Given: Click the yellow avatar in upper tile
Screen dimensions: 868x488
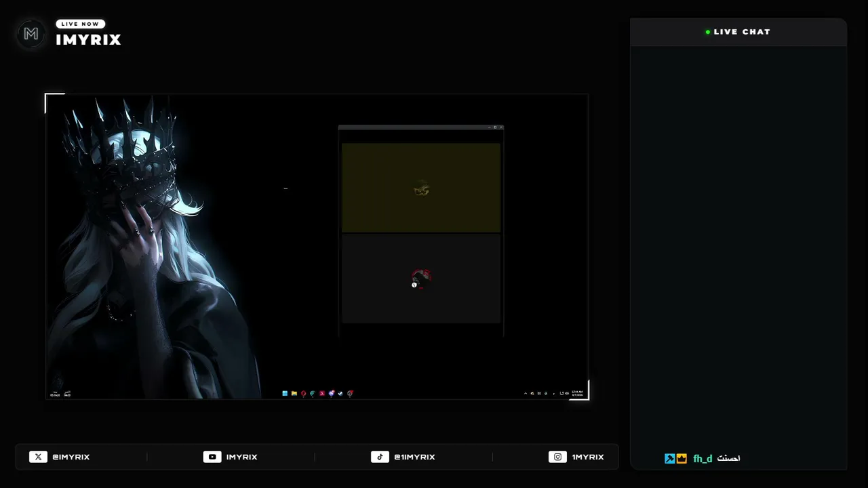Looking at the screenshot, I should [x=421, y=188].
